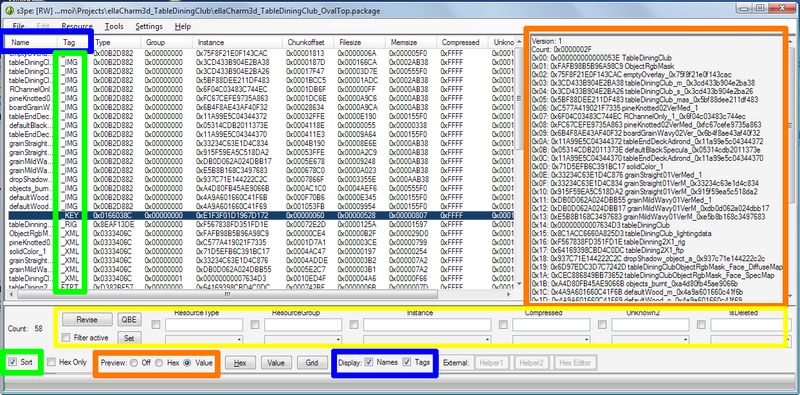Select the Preview Value radio option
Image resolution: width=800 pixels, height=395 pixels.
pos(187,362)
